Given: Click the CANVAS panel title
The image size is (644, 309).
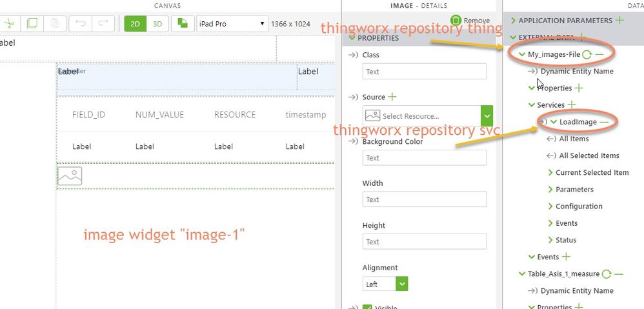Looking at the screenshot, I should tap(168, 6).
